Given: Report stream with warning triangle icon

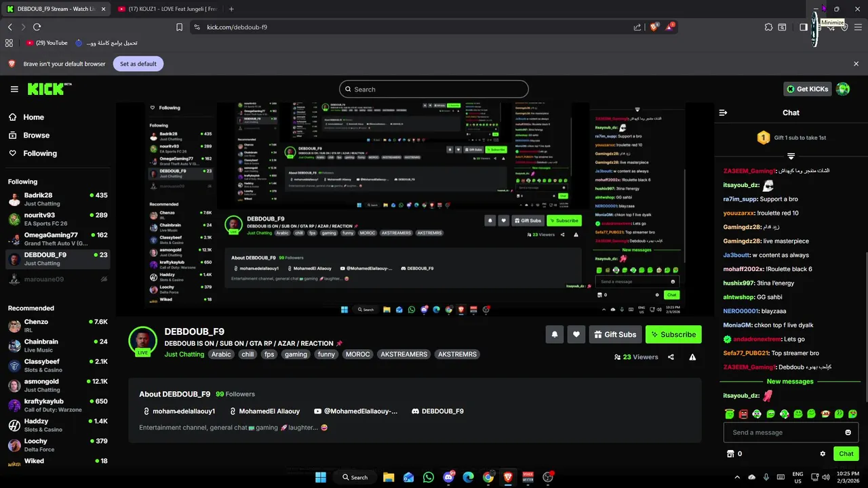Looking at the screenshot, I should click(x=692, y=357).
